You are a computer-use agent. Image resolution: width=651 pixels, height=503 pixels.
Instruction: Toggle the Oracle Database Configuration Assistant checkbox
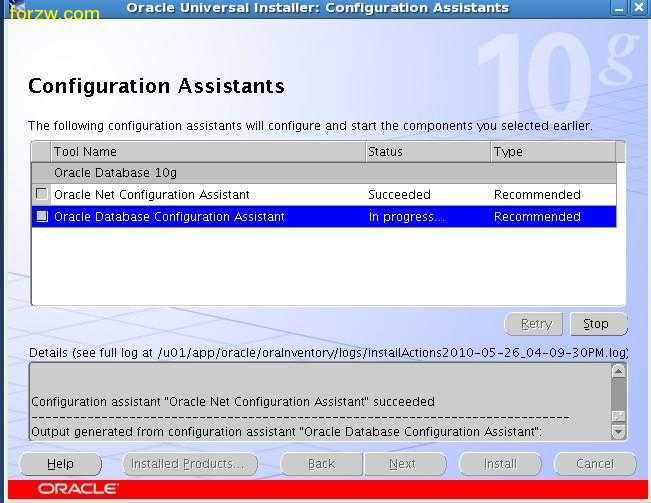pos(41,216)
